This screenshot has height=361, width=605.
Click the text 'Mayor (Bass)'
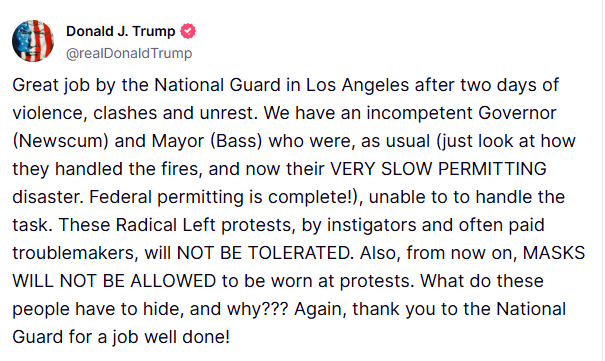pos(207,141)
